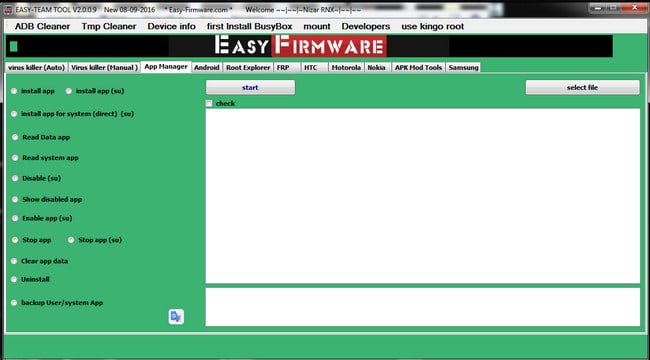This screenshot has width=650, height=360.
Task: Open the HTC tab
Action: coord(314,68)
